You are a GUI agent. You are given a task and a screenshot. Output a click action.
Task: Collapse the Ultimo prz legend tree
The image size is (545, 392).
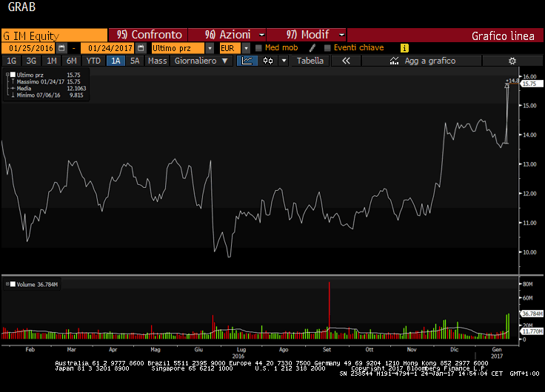(x=7, y=75)
